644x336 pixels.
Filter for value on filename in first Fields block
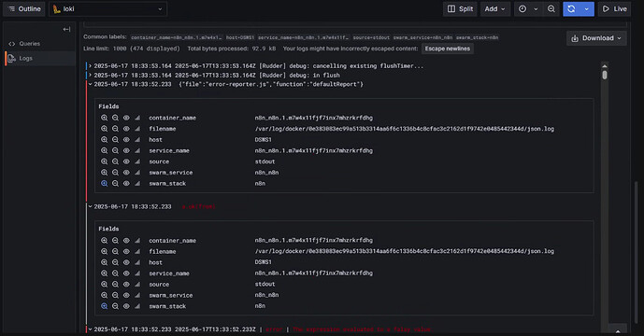[105, 129]
